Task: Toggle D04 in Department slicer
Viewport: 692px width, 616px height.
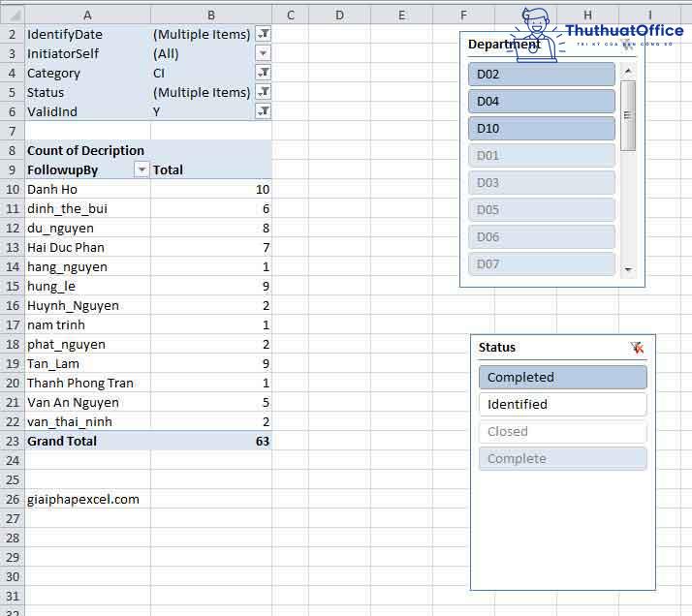Action: coord(542,102)
